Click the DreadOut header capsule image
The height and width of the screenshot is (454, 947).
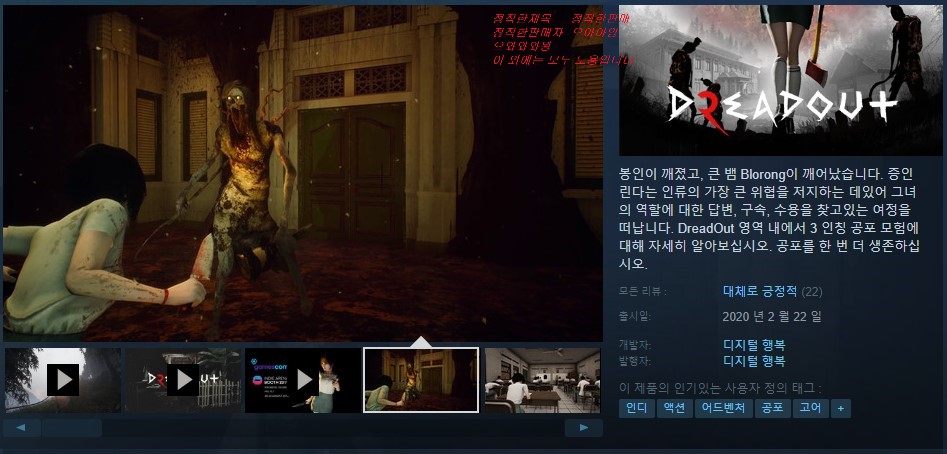[x=780, y=80]
